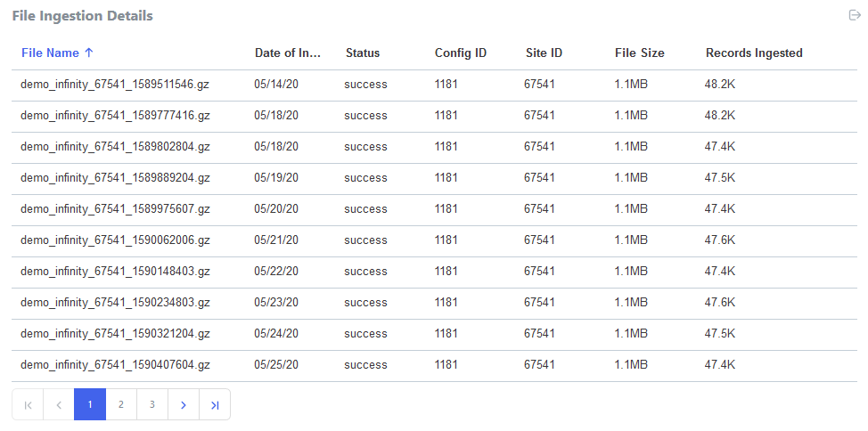Click the sort arrow next to File Name
Viewport: 868px width, 431px height.
click(88, 53)
